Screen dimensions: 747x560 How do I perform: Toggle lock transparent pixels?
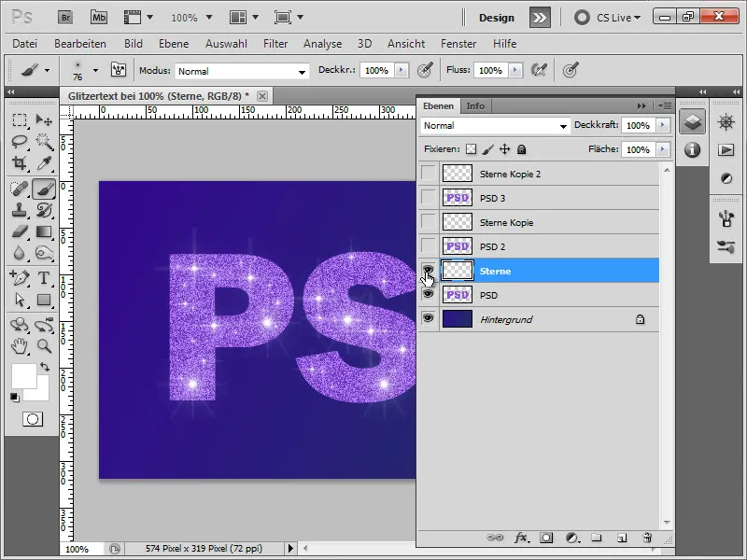471,149
